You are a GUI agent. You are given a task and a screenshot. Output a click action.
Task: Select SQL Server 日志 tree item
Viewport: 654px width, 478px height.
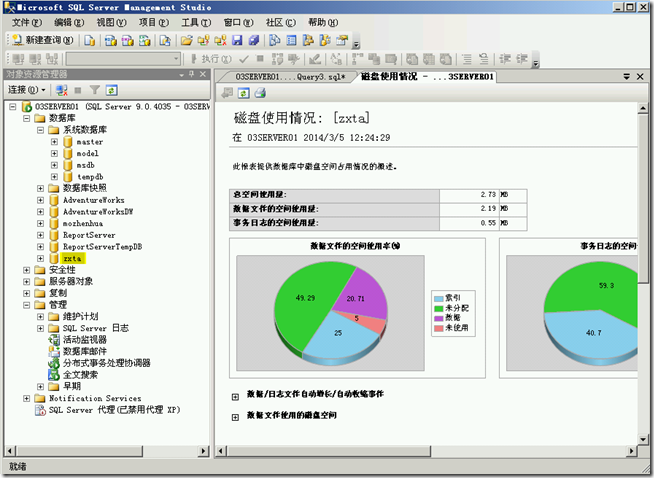tap(96, 328)
